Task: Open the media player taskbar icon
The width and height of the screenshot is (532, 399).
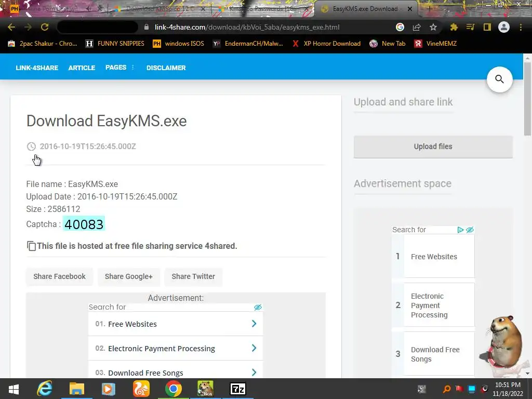Action: (109, 389)
